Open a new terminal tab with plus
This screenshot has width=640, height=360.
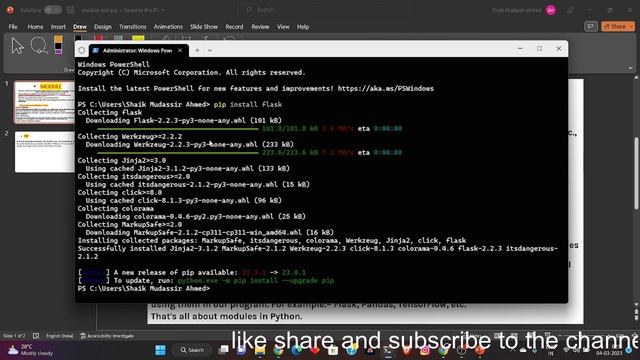click(197, 50)
